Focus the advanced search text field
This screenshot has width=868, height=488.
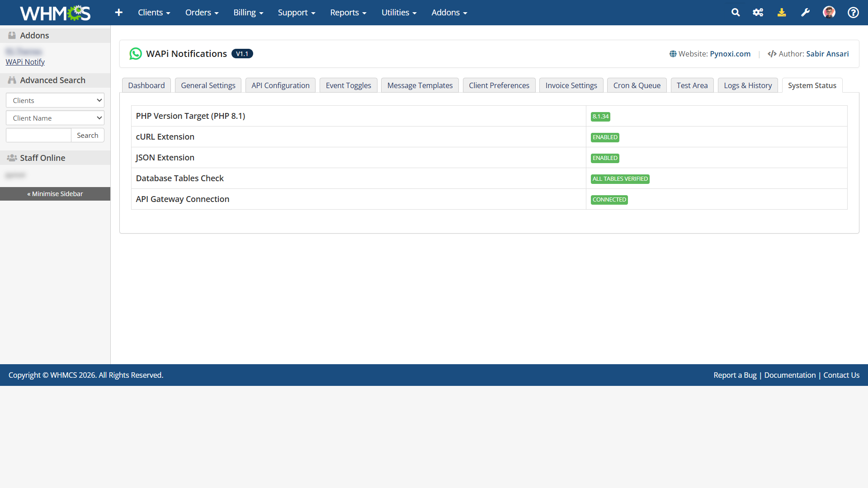coord(38,135)
